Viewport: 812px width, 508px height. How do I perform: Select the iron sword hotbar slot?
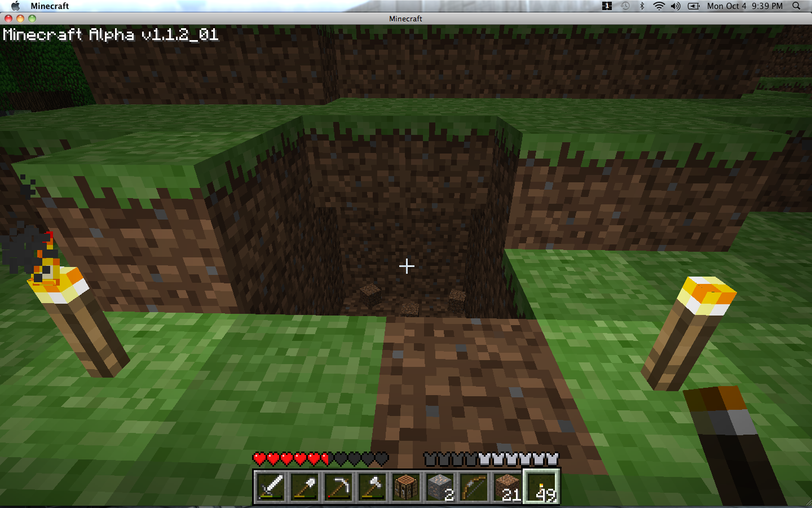pos(271,487)
